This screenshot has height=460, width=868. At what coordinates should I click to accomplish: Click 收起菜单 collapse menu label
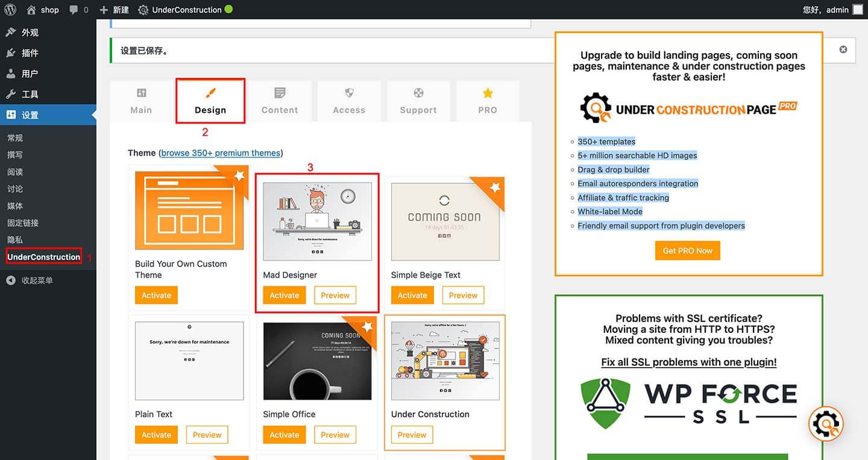click(x=37, y=280)
